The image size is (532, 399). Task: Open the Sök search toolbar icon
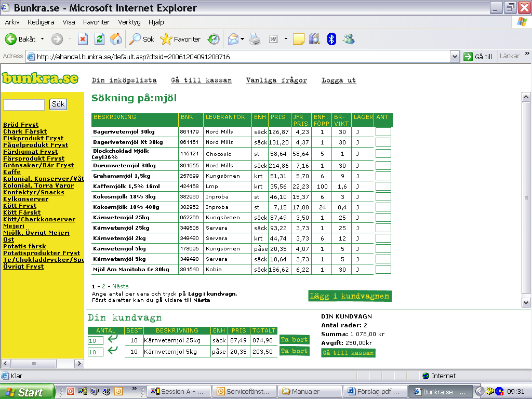(135, 39)
